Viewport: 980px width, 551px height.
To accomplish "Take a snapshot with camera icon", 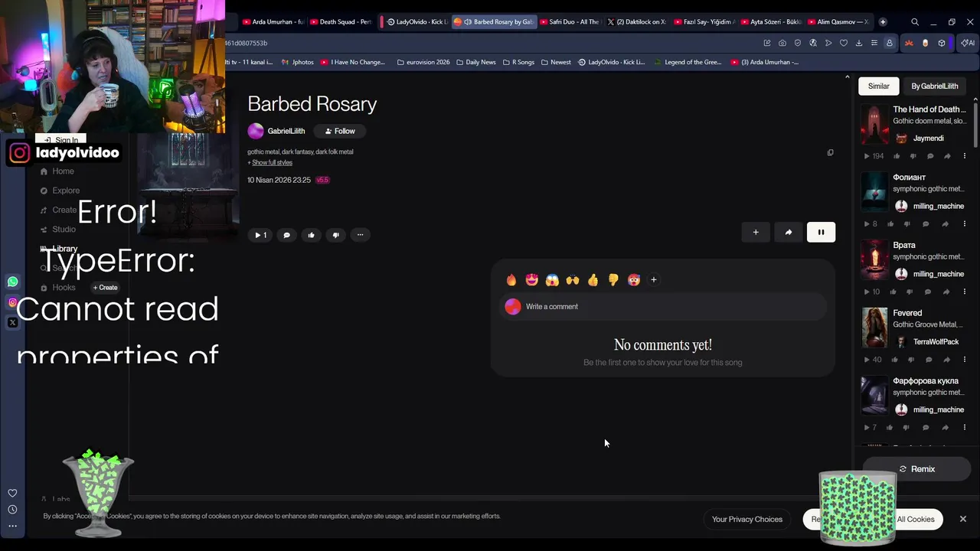I will [782, 43].
